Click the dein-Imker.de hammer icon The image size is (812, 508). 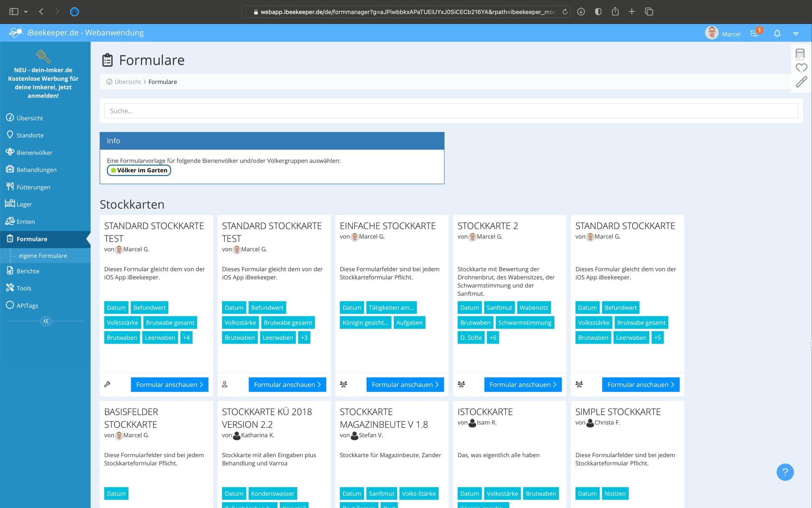pos(43,56)
